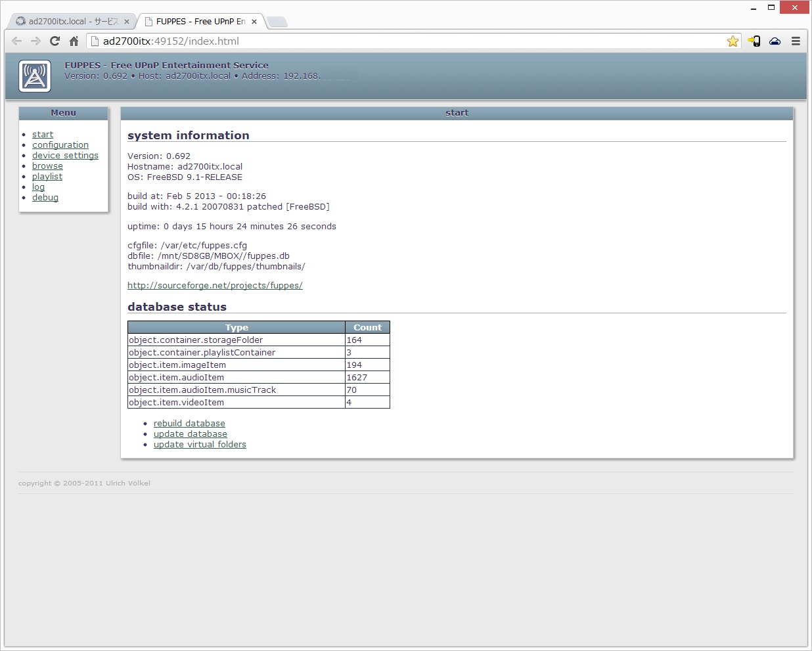
Task: Click the object.item.audioItem.musicTrack cell
Action: pyautogui.click(x=237, y=390)
